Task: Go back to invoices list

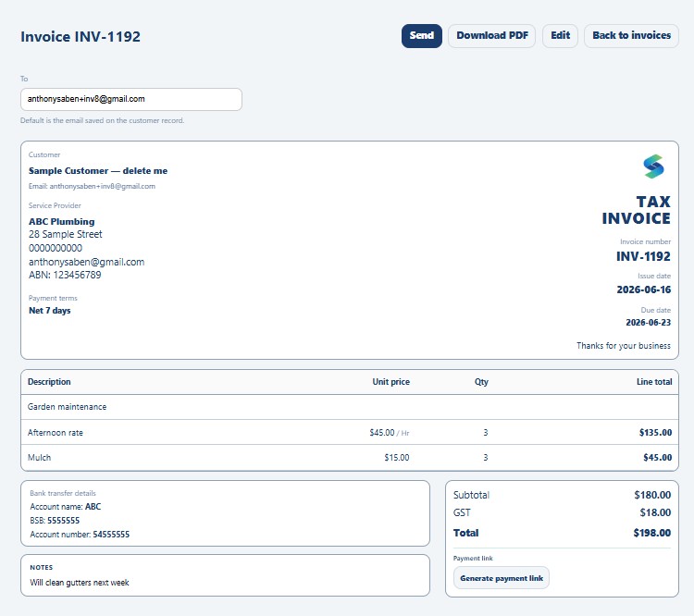Action: 631,36
